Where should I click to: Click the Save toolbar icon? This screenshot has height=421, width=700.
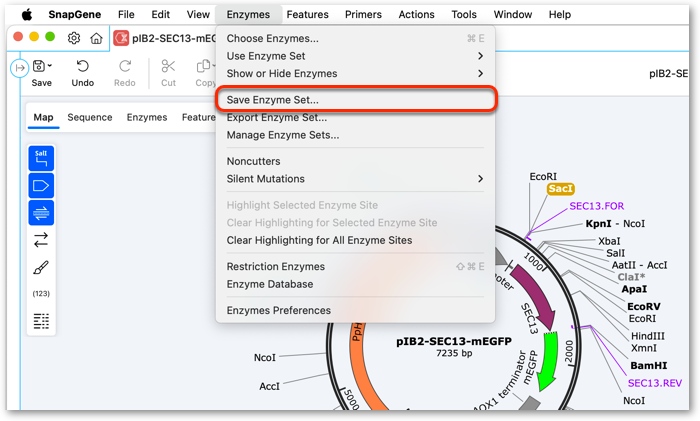point(39,66)
